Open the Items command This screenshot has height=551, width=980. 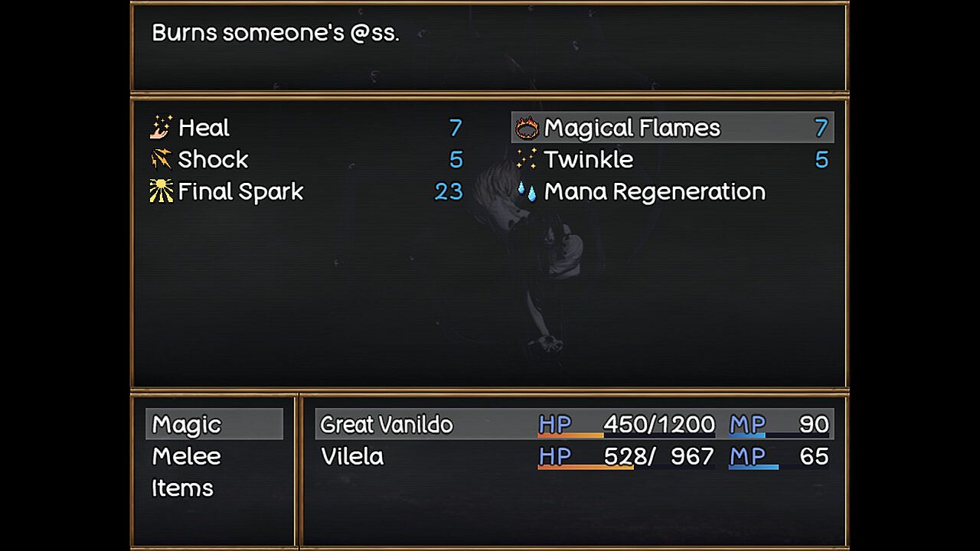[183, 488]
